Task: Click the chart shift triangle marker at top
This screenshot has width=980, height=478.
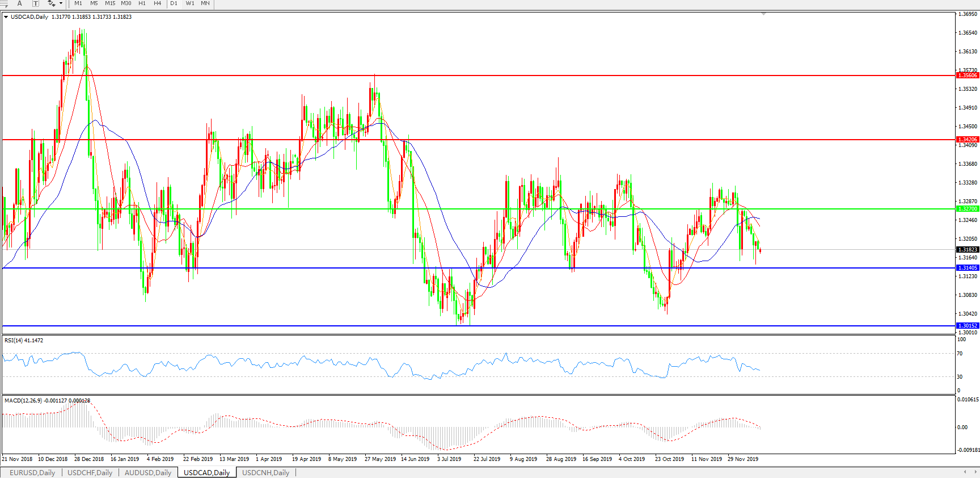Action: [763, 14]
